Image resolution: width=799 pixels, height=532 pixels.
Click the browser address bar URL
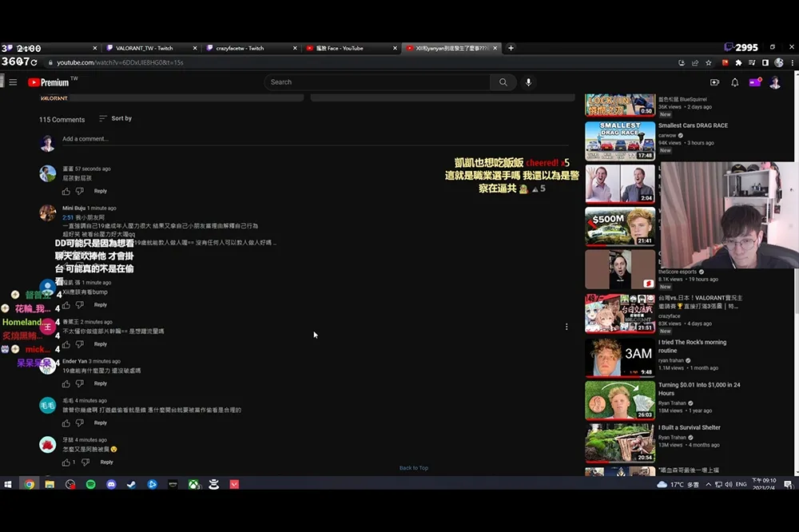click(x=120, y=62)
